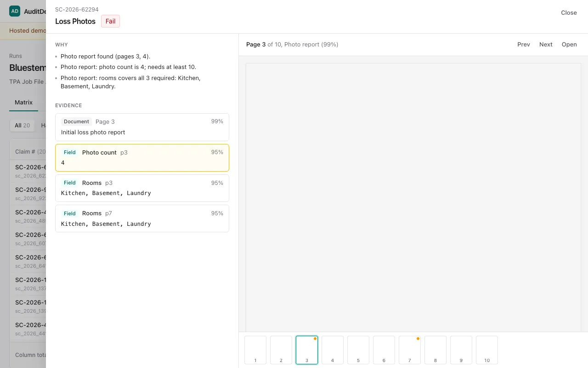588x368 pixels.
Task: Select page 1 thumbnail
Action: tap(255, 350)
